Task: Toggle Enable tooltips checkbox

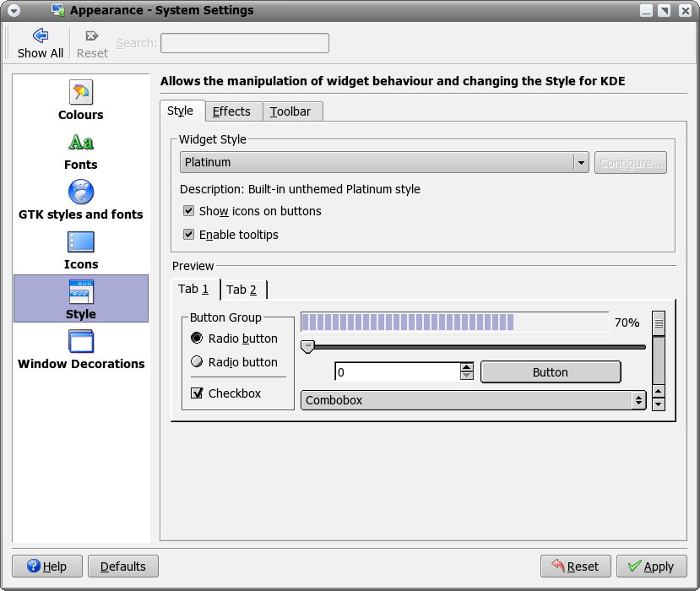Action: point(189,235)
